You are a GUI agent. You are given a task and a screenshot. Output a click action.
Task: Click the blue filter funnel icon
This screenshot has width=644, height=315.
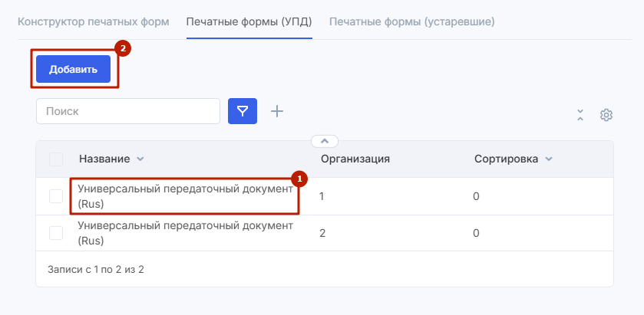tap(243, 112)
